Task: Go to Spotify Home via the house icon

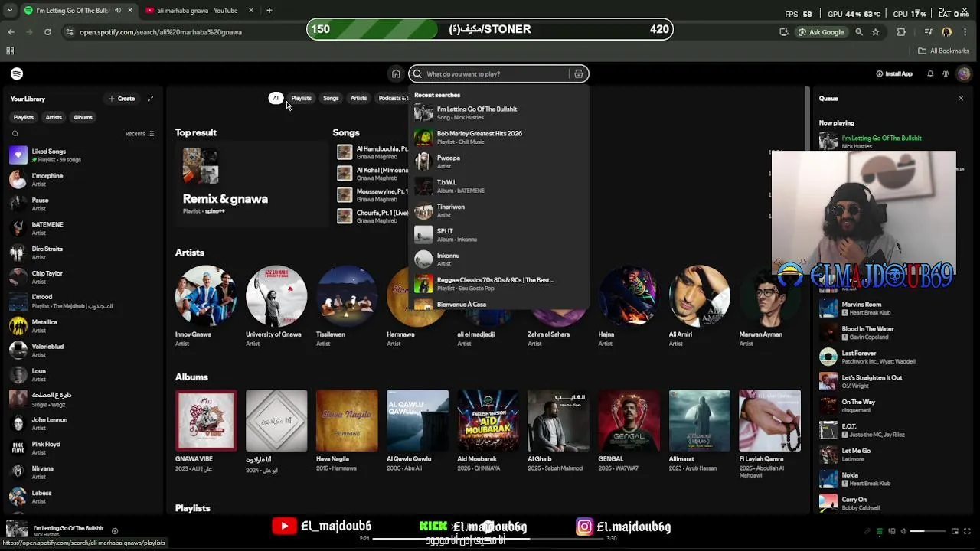Action: click(396, 74)
